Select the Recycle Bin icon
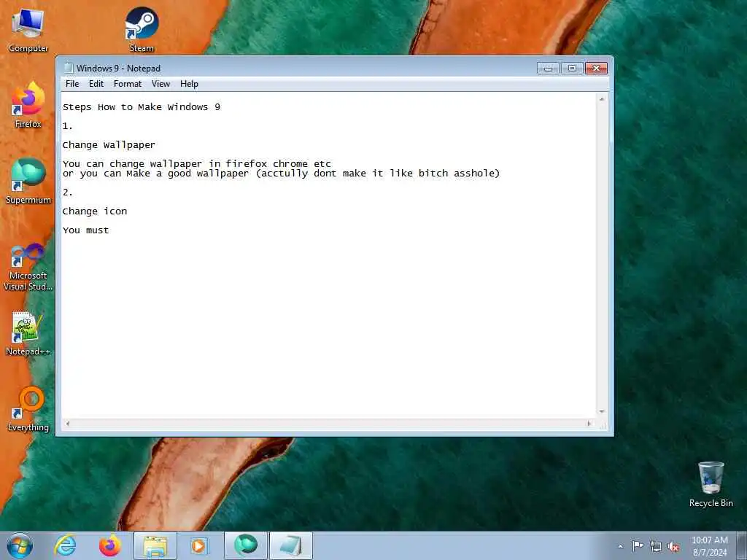Image resolution: width=747 pixels, height=560 pixels. 711,484
